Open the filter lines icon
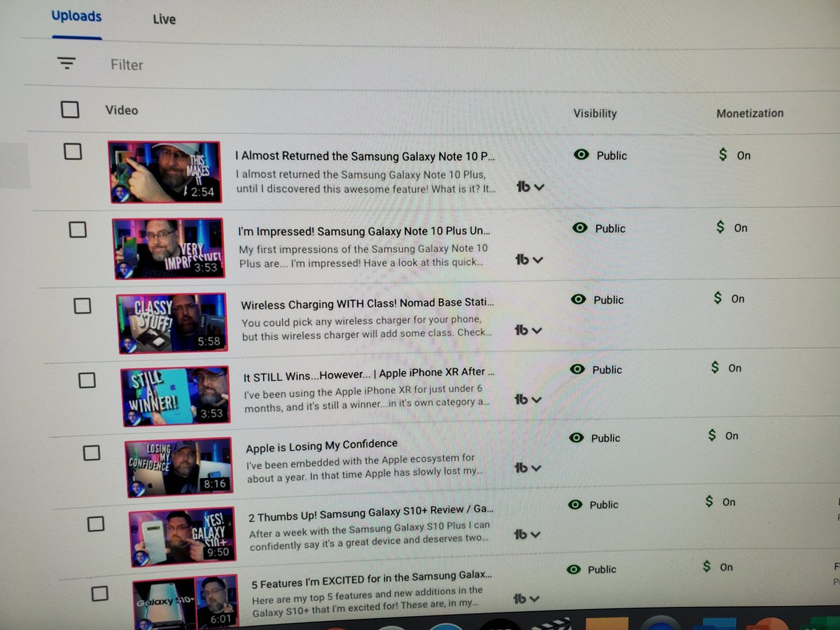Image resolution: width=840 pixels, height=630 pixels. tap(66, 63)
